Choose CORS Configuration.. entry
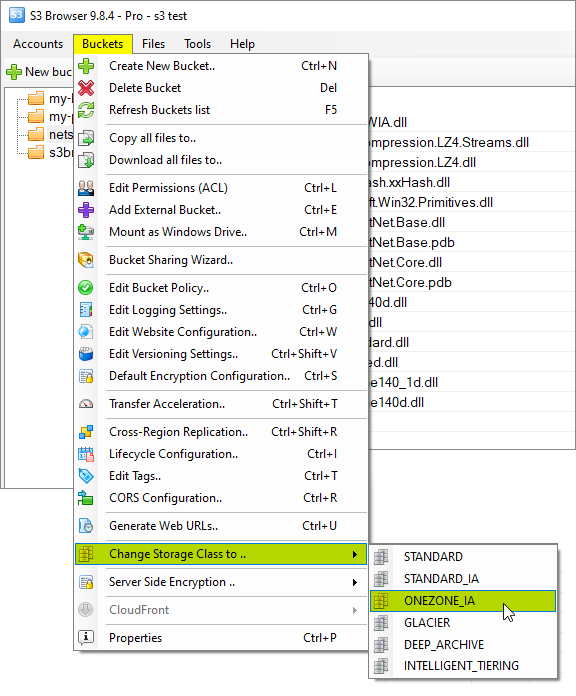The image size is (576, 696). click(x=221, y=498)
